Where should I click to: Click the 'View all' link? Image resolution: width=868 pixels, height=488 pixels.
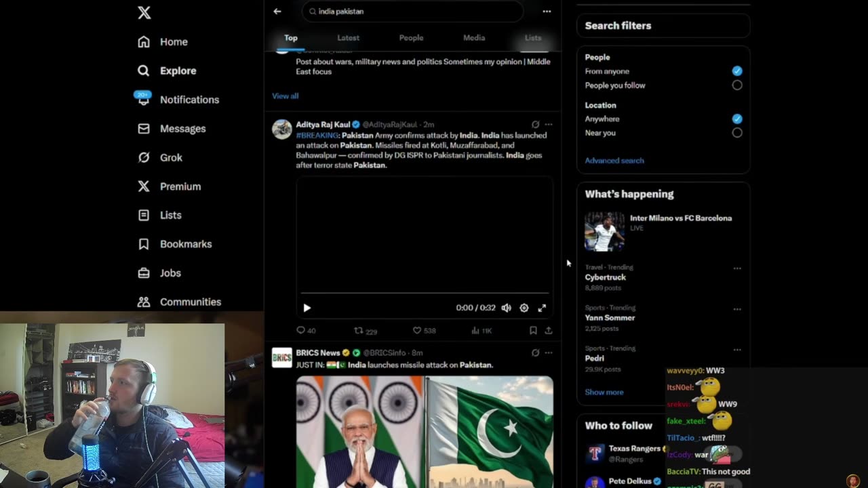[285, 96]
